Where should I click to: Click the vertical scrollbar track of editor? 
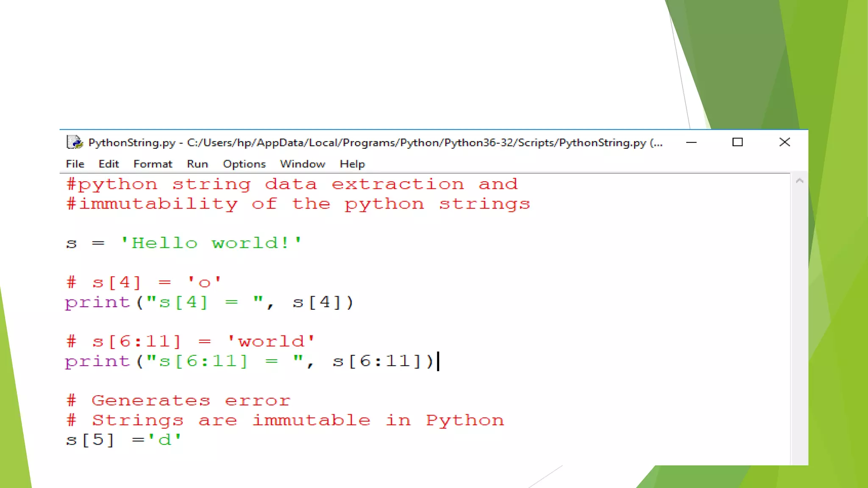click(x=800, y=322)
